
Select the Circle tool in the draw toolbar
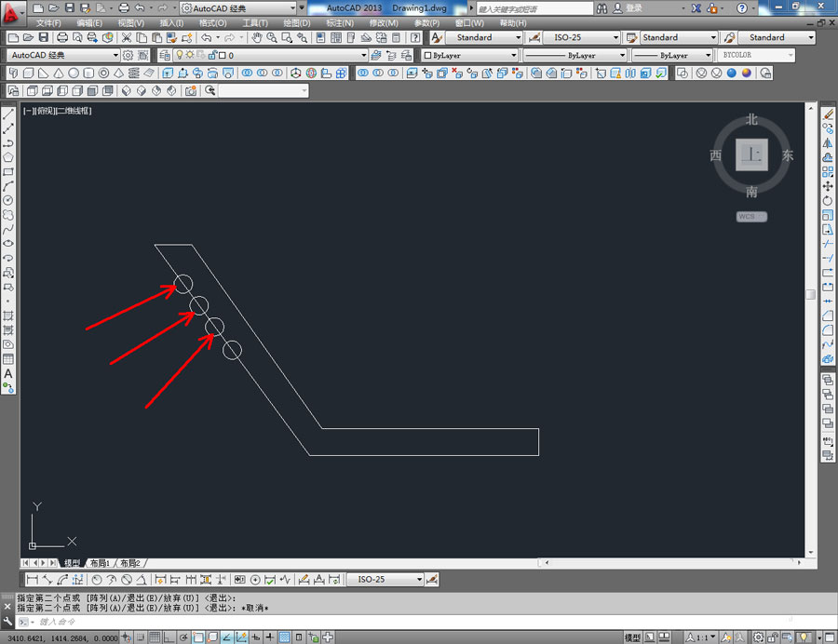pos(8,200)
